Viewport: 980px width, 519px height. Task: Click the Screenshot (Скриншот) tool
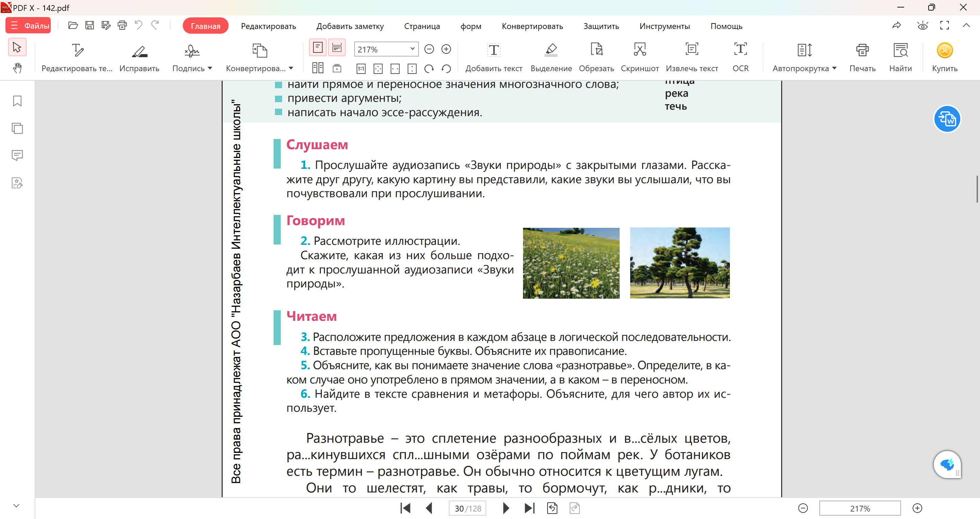(639, 50)
